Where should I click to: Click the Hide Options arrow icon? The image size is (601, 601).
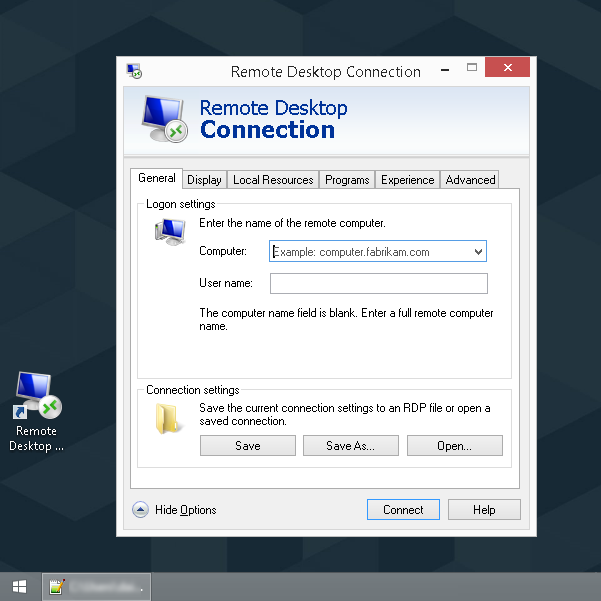[140, 510]
